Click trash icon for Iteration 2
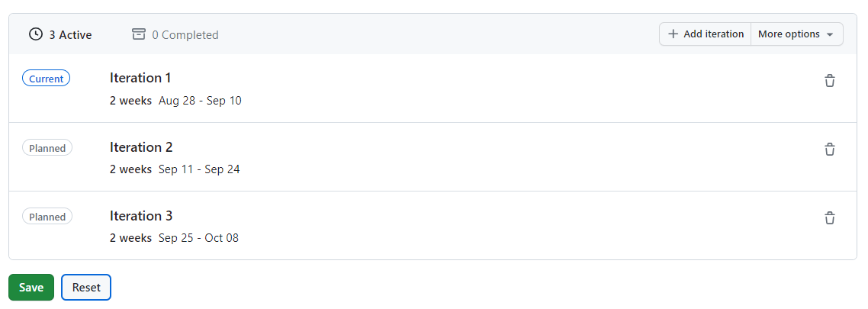 [x=829, y=150]
